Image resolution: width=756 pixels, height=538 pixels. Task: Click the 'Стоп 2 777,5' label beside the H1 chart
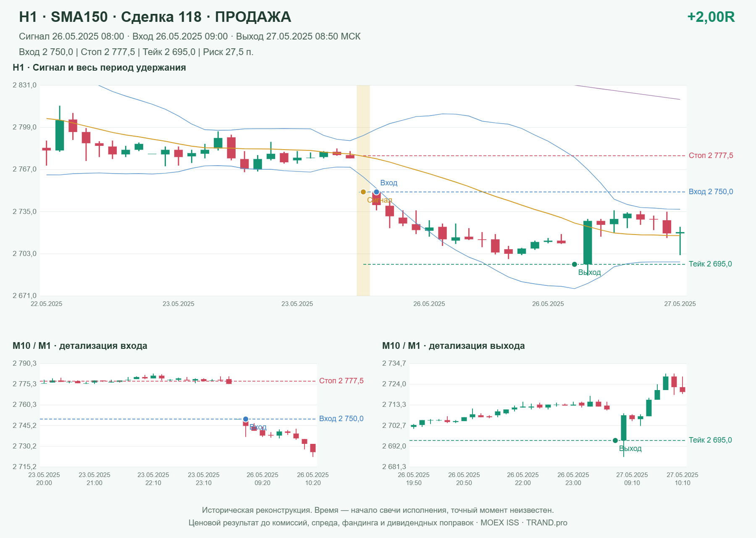pyautogui.click(x=711, y=156)
